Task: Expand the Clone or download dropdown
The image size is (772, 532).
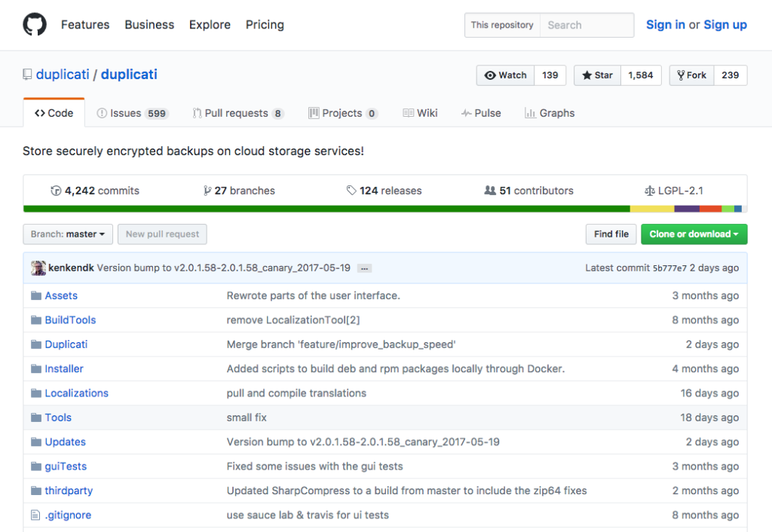Action: point(694,234)
